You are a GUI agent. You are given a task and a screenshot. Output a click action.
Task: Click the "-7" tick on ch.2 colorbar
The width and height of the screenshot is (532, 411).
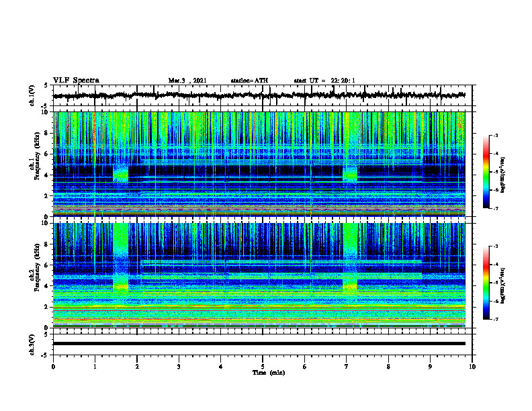click(495, 320)
